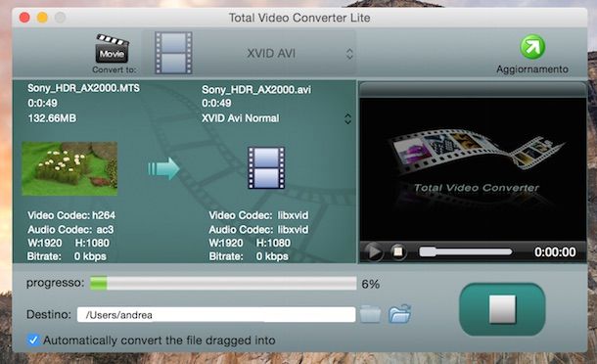Viewport: 597px width, 364px height.
Task: Stop the conversion with the large stop button
Action: [502, 309]
